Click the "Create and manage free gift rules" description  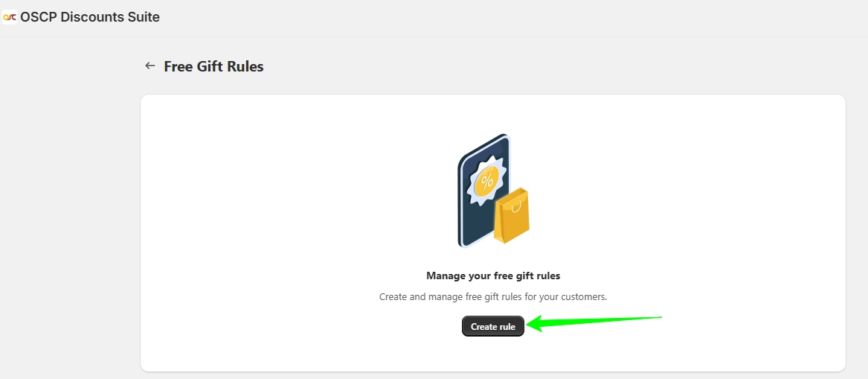(493, 296)
